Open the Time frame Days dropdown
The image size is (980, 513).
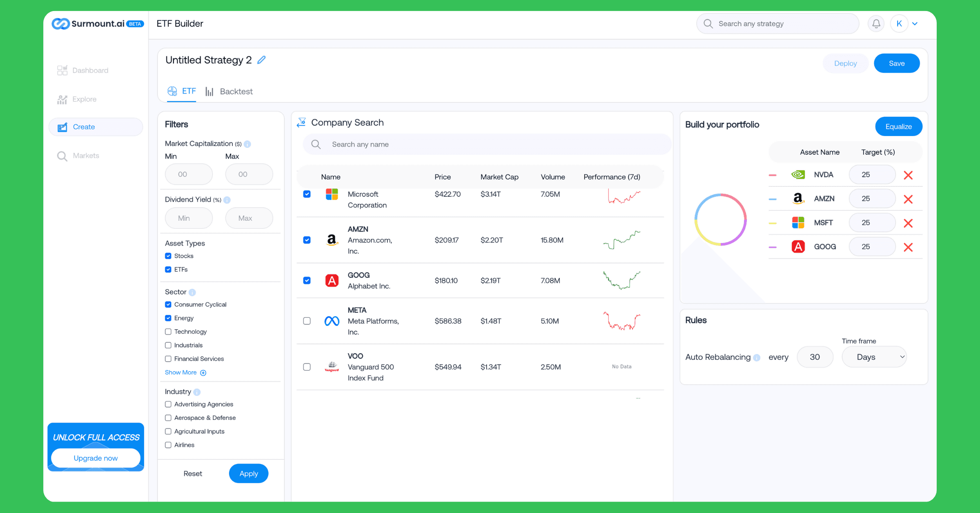(875, 357)
